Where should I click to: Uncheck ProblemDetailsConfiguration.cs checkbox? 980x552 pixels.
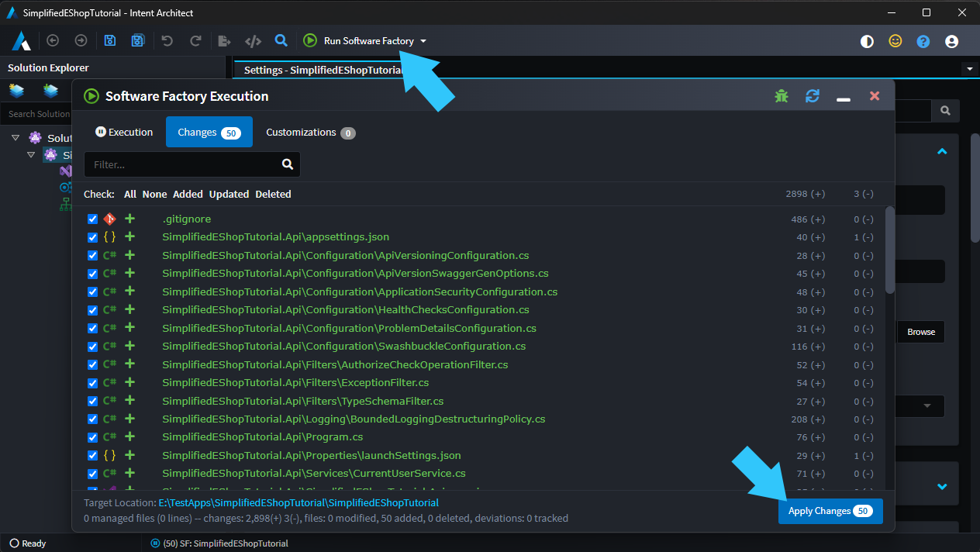pos(92,329)
